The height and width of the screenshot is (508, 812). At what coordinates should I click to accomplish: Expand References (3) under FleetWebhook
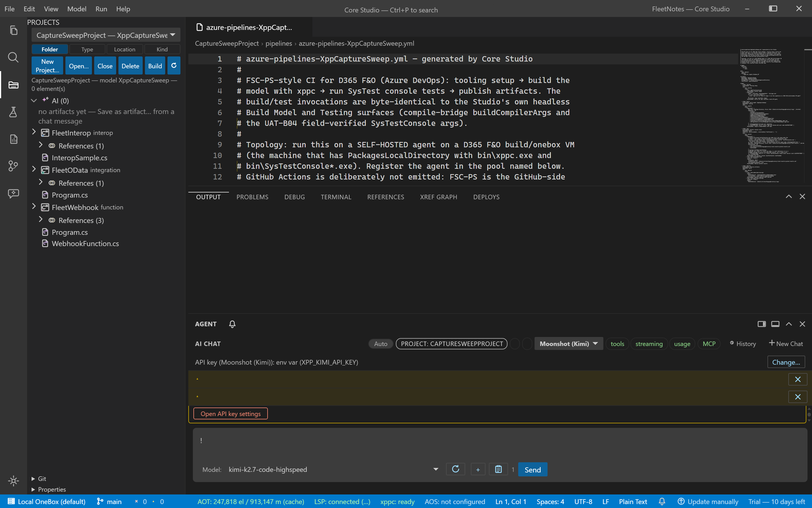[x=41, y=220]
